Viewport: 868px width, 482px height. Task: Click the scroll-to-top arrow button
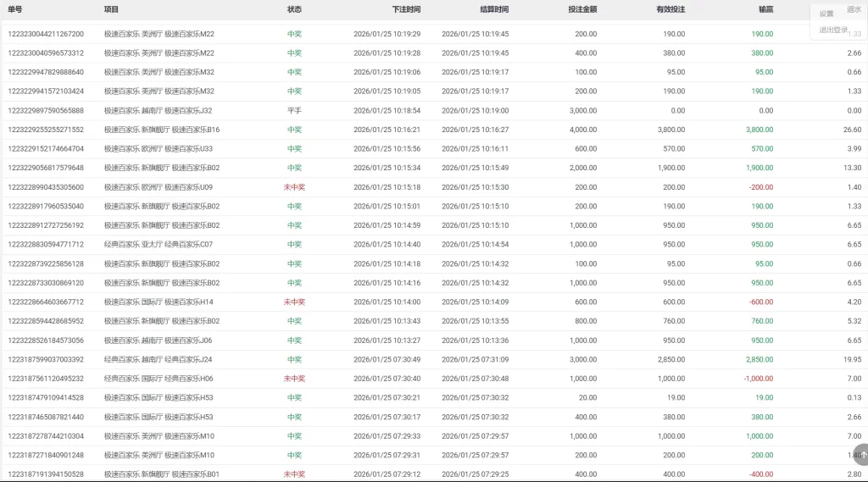click(860, 455)
